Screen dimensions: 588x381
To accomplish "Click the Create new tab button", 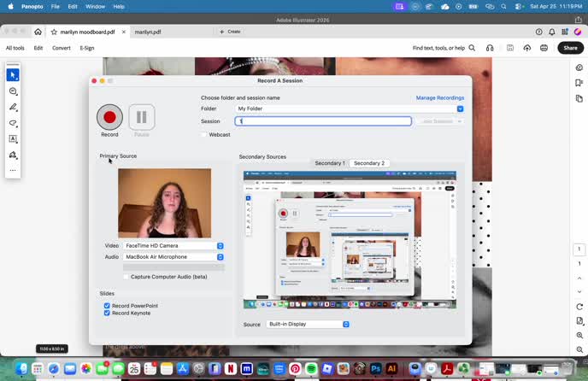I will [x=230, y=32].
